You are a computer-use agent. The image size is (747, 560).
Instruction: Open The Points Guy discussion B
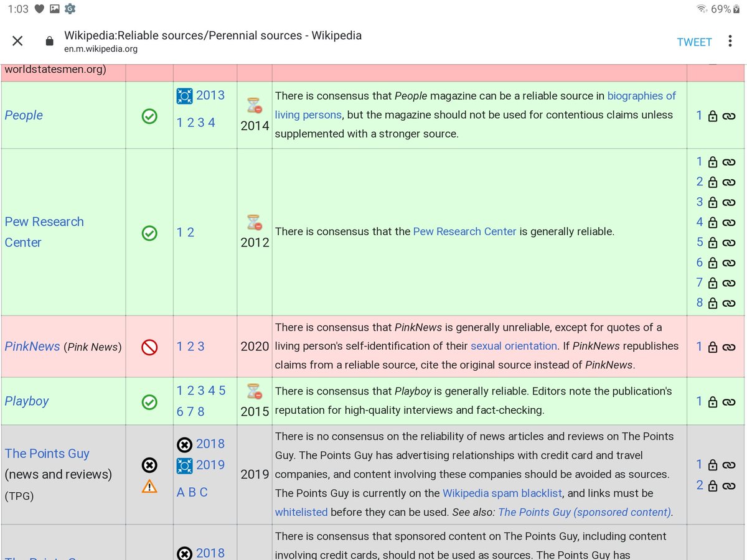click(x=192, y=492)
